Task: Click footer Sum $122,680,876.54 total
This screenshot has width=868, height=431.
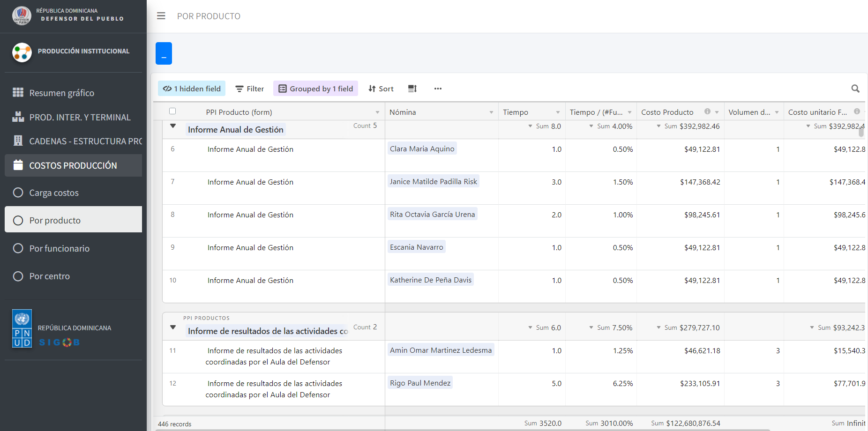Action: click(x=685, y=423)
